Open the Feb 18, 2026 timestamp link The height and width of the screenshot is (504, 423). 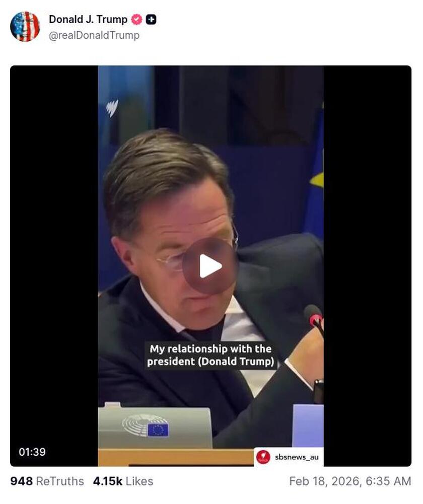[x=350, y=481]
